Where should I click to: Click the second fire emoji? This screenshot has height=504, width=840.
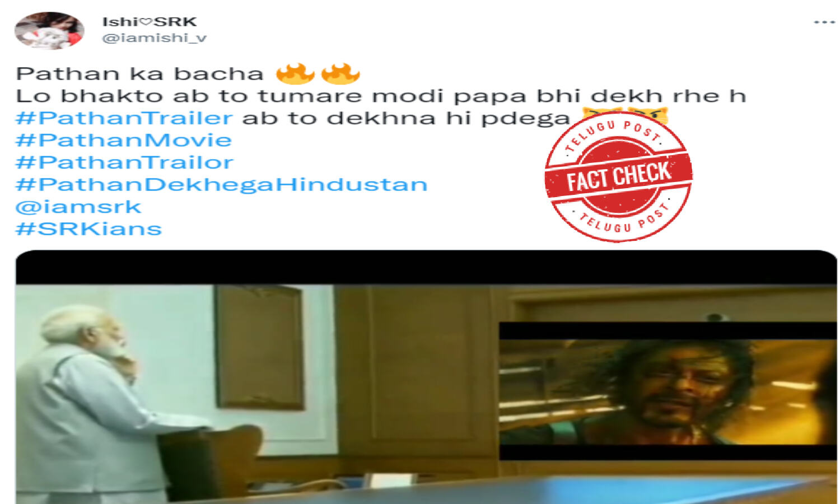[x=340, y=73]
